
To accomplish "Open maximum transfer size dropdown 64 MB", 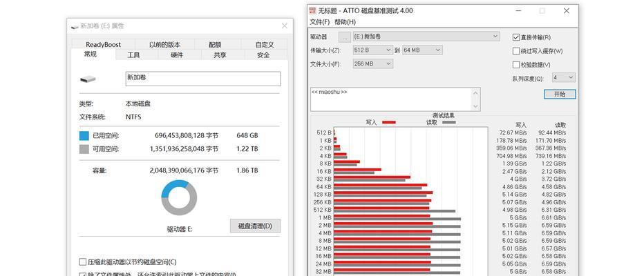I will tap(422, 50).
